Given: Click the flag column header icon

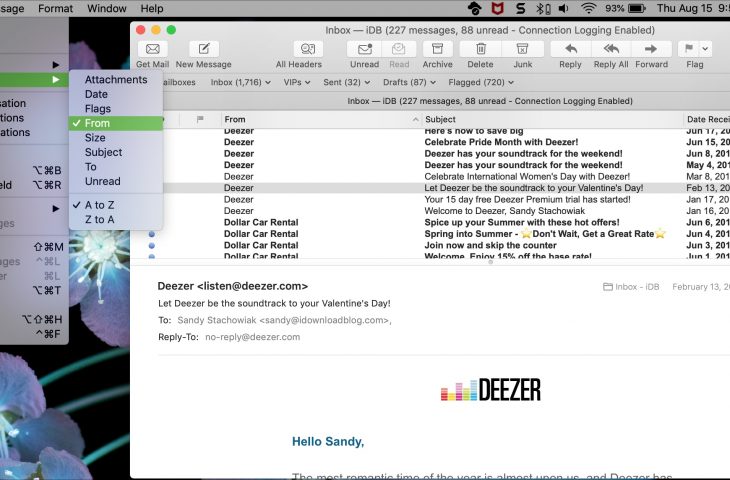Looking at the screenshot, I should [200, 119].
